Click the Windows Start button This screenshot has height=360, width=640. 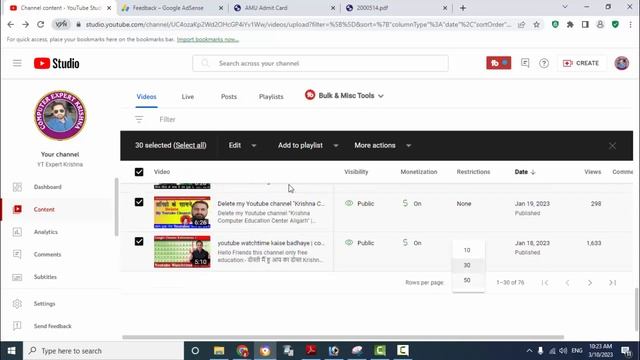[11, 351]
